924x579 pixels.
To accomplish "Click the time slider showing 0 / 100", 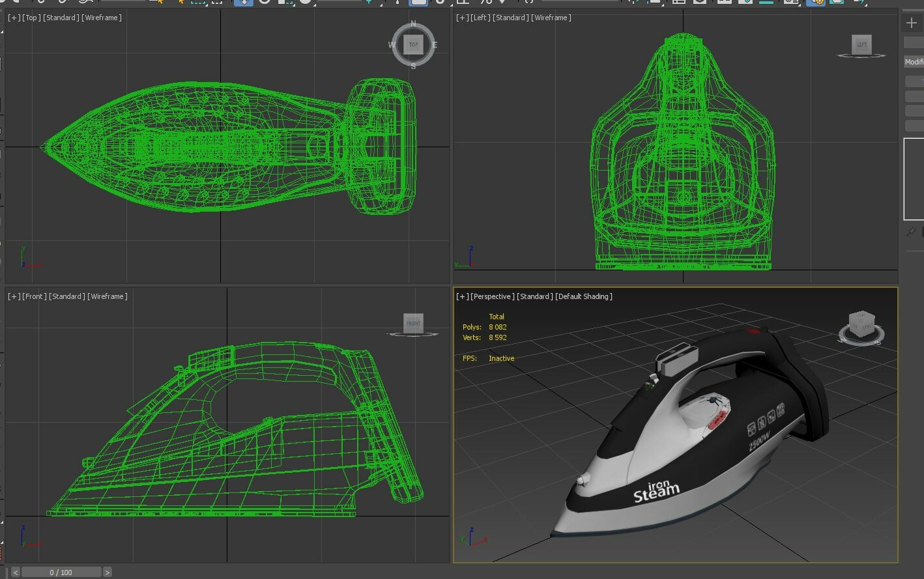I will click(61, 572).
